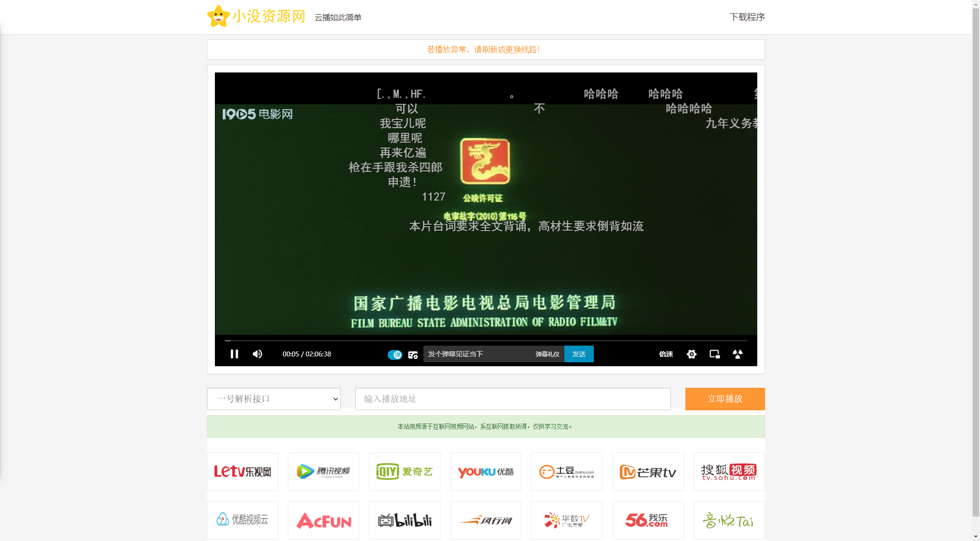Open the 爱奇艺 iQIYI site tile

click(405, 471)
